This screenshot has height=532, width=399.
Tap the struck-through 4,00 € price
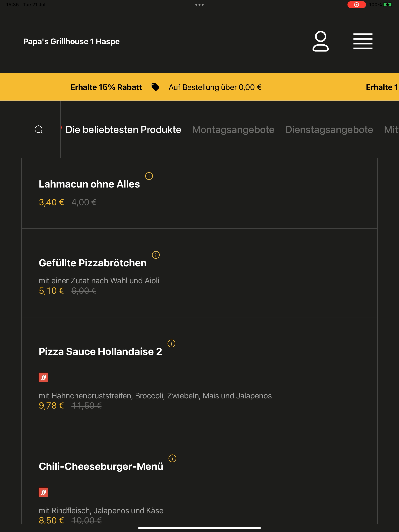[x=84, y=202]
